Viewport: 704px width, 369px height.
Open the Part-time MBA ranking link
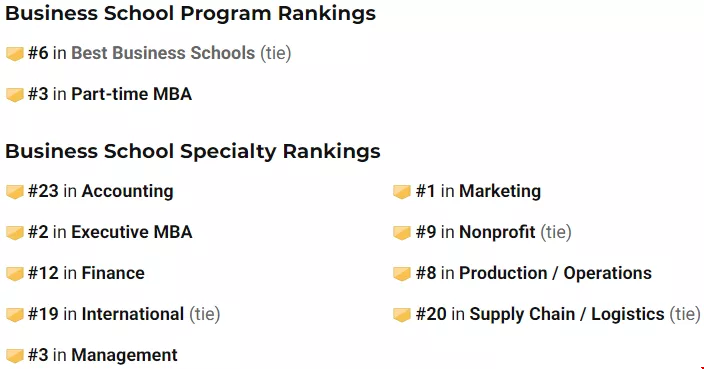(x=132, y=94)
